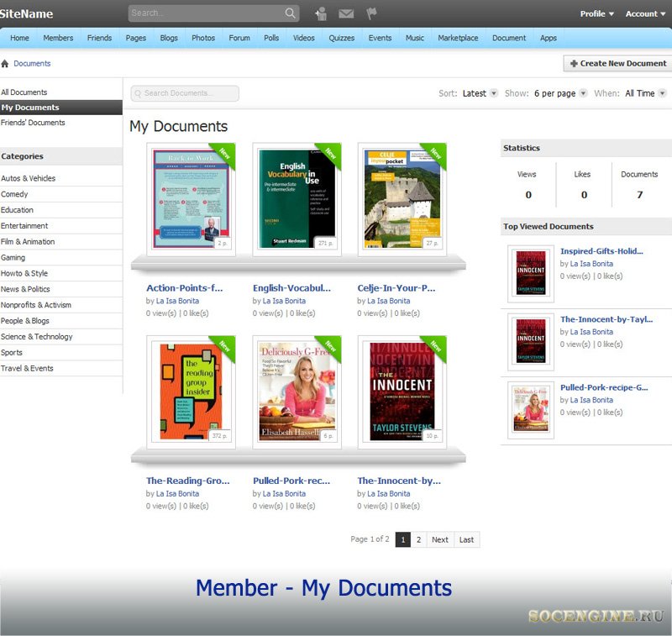
Task: Go to page 2 in pagination
Action: point(418,539)
